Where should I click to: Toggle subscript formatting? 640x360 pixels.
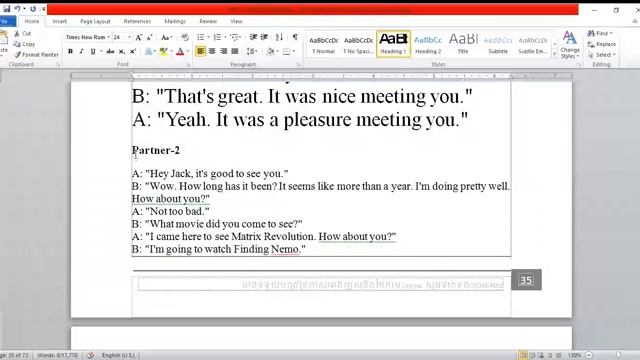[121, 51]
